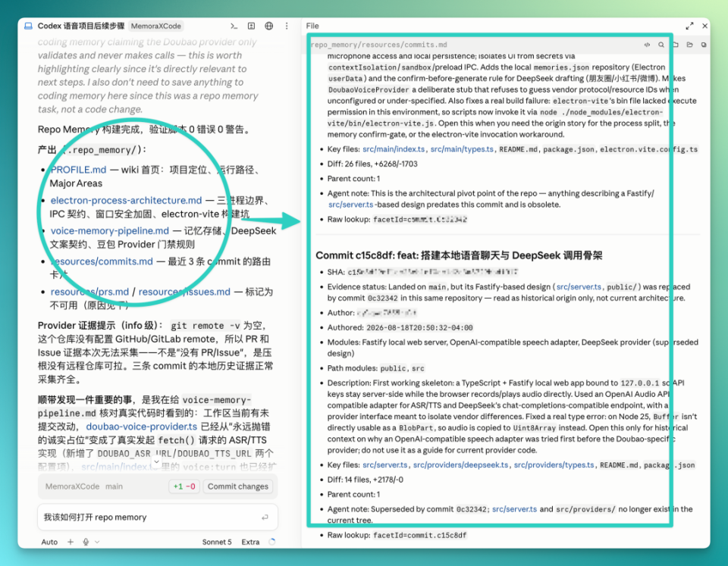
Task: Click the Commit changes button
Action: click(237, 486)
